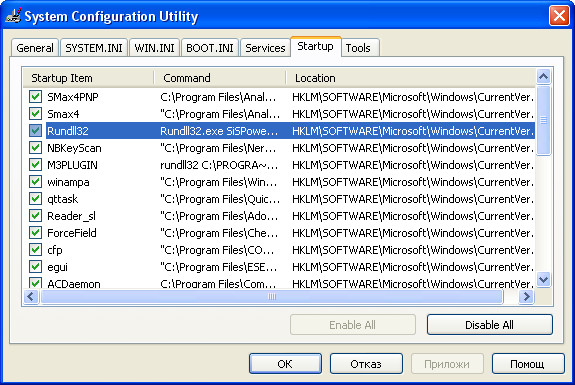The height and width of the screenshot is (385, 575).
Task: Click the horizontal scrollbar left arrow
Action: pos(31,296)
